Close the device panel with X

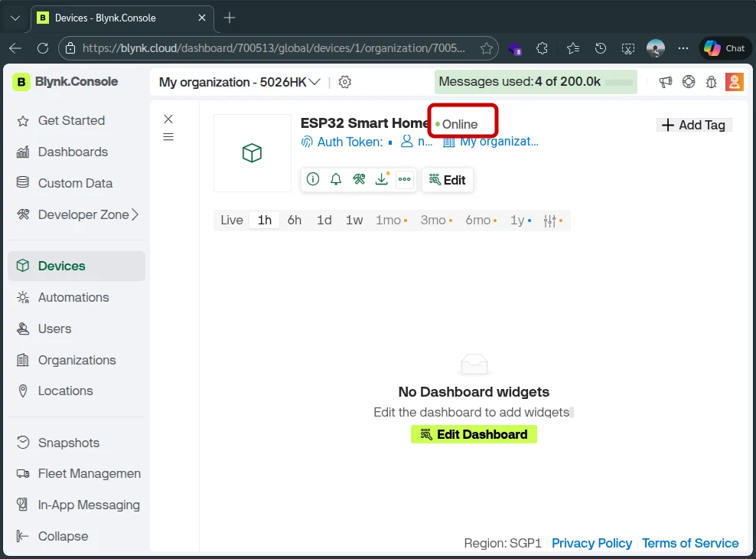[x=168, y=119]
